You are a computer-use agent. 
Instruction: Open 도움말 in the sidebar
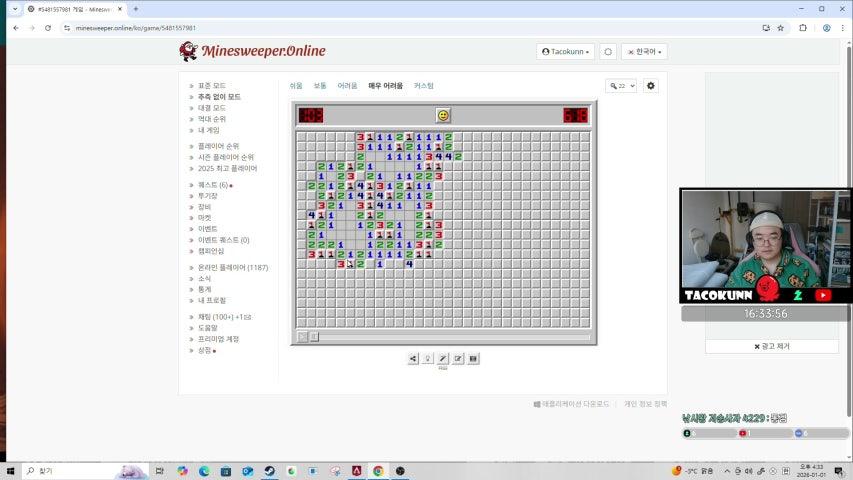click(207, 328)
